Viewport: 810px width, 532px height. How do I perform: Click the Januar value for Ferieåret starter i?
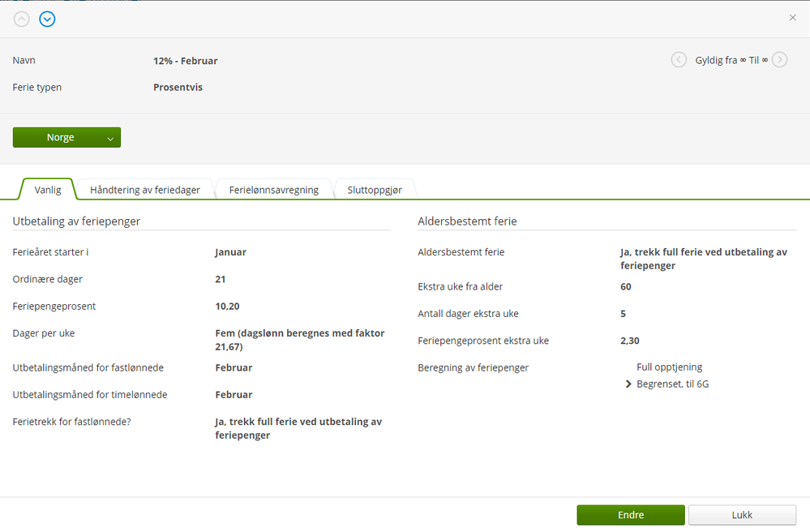[230, 252]
